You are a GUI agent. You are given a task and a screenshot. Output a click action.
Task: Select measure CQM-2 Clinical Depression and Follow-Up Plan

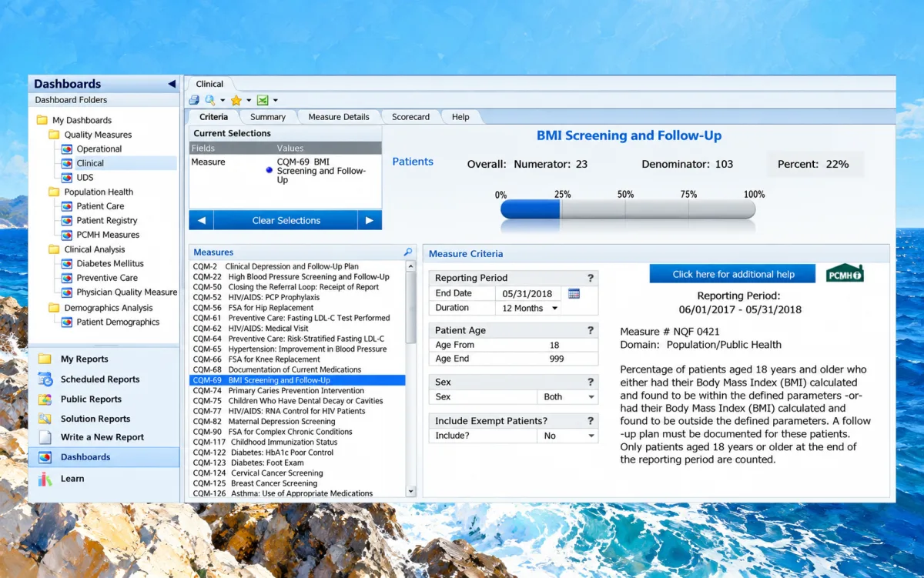pos(296,266)
